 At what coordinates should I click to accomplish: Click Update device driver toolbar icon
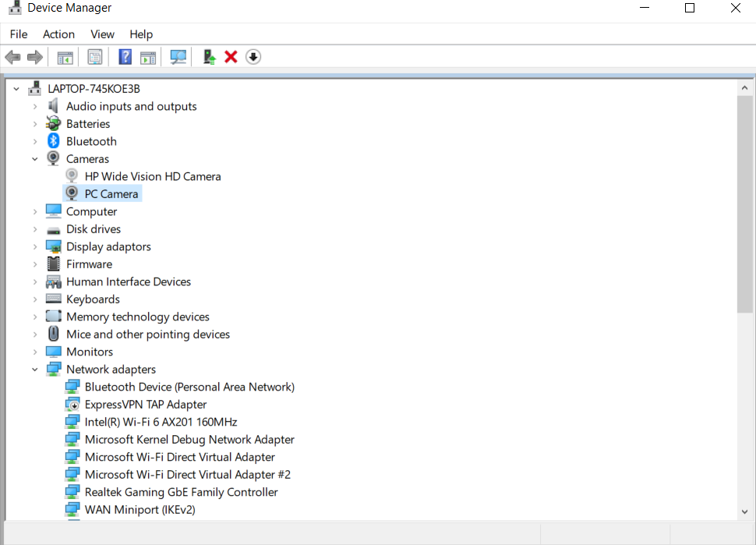point(209,57)
